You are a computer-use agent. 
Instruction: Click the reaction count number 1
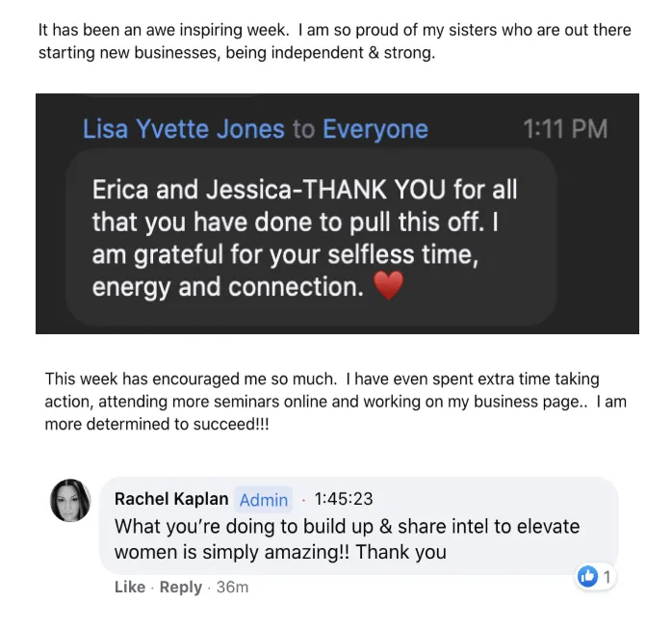tap(607, 577)
